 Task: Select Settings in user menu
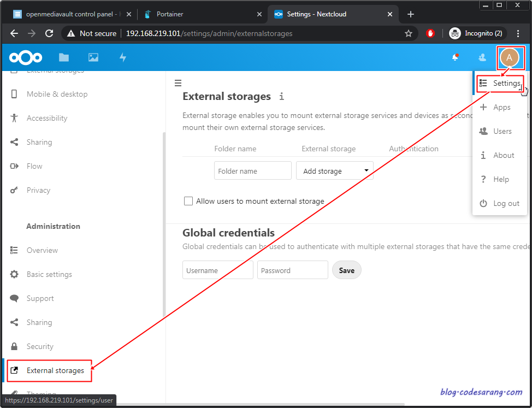pyautogui.click(x=500, y=83)
